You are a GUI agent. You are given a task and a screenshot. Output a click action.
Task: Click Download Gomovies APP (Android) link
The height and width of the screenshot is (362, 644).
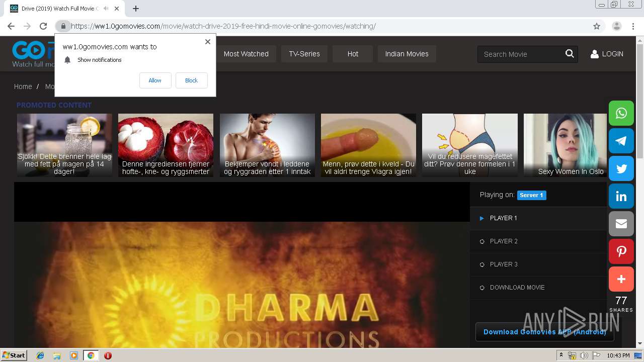point(545,332)
